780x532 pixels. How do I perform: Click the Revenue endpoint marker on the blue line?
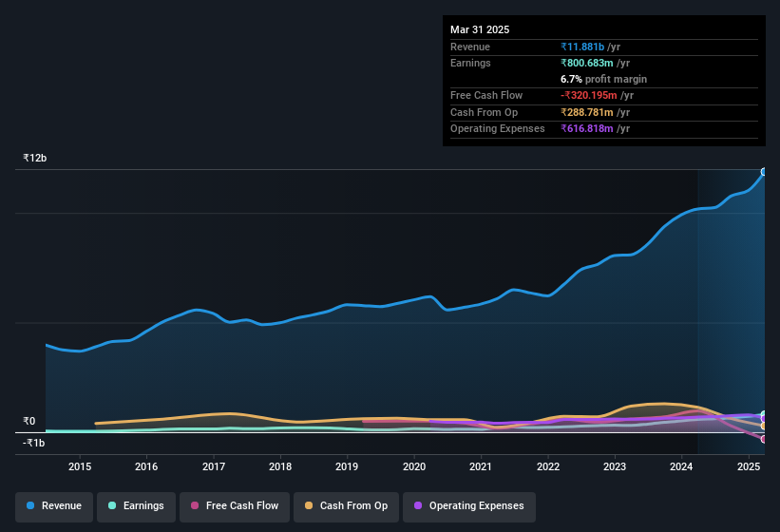(x=764, y=172)
